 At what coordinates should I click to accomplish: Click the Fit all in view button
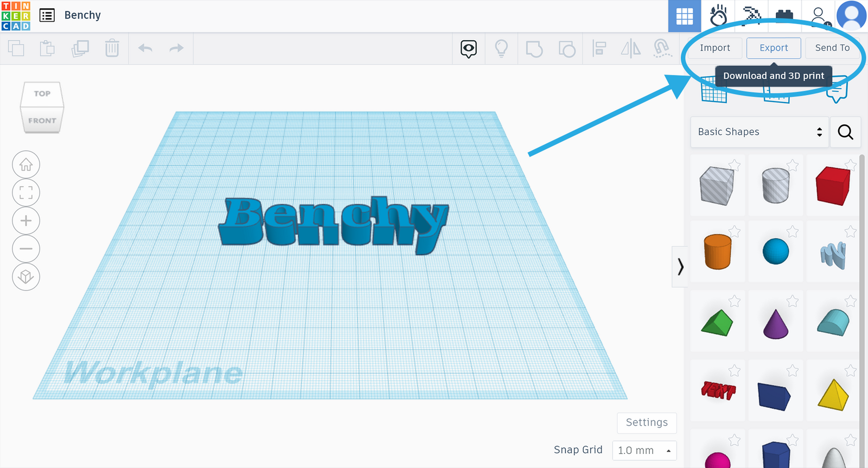pos(26,193)
